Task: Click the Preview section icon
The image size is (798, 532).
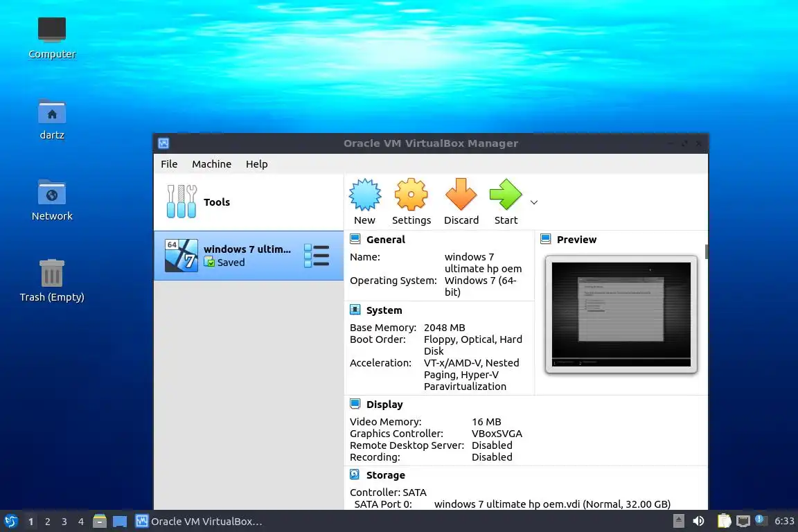Action: (546, 239)
